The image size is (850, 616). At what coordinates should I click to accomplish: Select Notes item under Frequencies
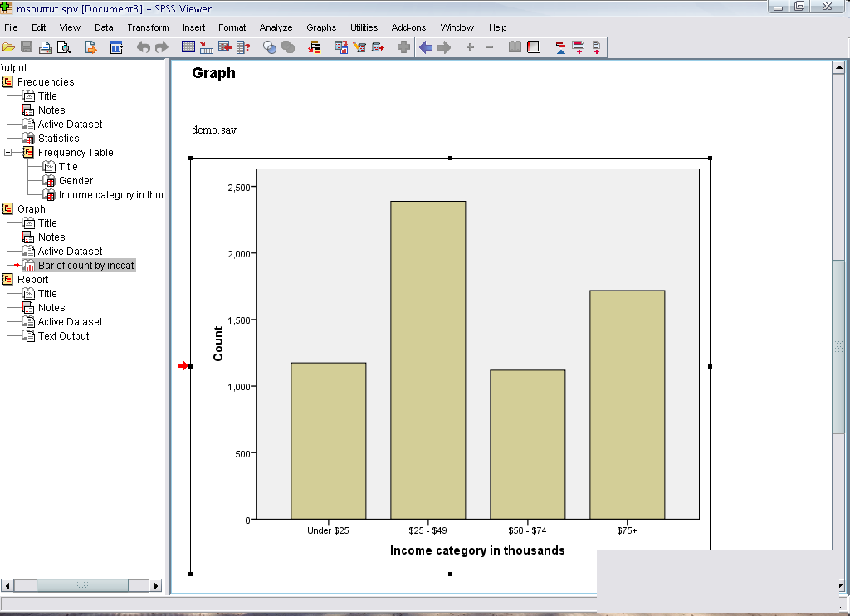pyautogui.click(x=51, y=110)
